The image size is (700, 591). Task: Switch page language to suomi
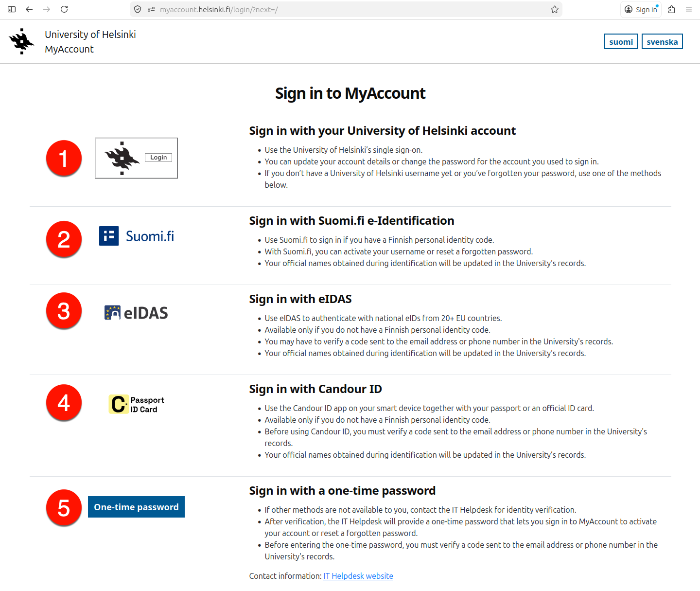tap(621, 42)
